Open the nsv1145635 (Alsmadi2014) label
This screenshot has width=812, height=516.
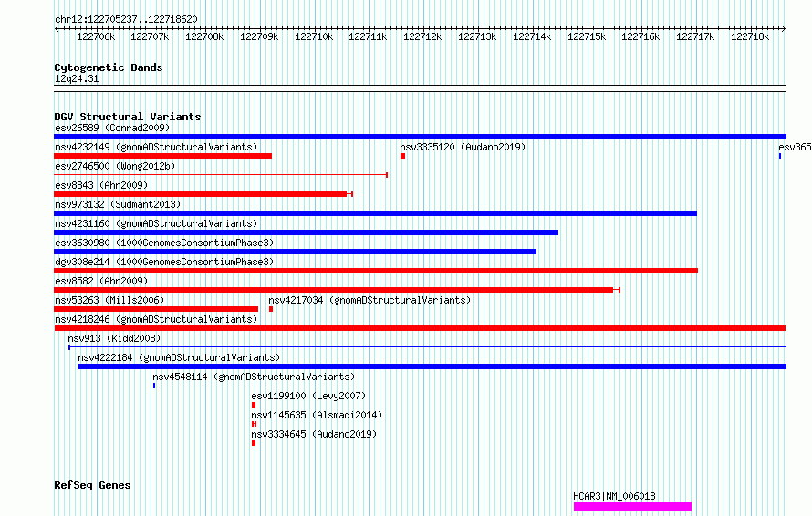[x=317, y=415]
